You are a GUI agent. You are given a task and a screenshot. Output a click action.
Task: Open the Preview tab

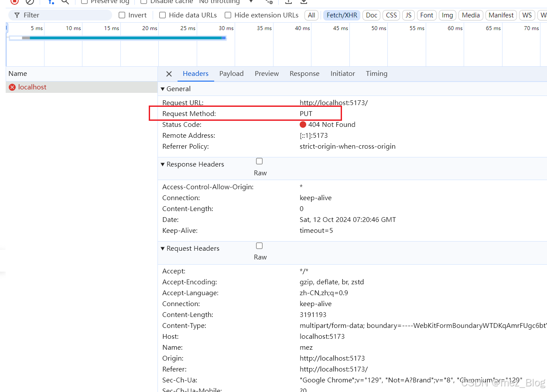[x=267, y=74]
